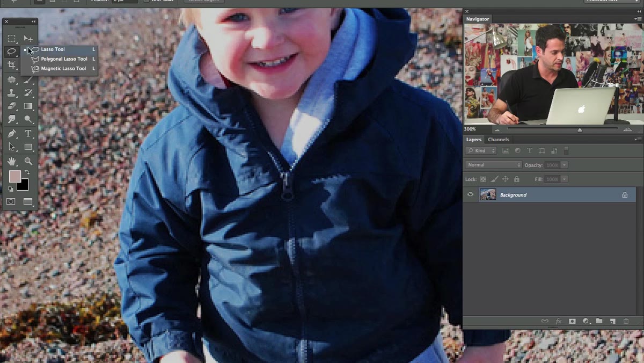The height and width of the screenshot is (363, 644).
Task: Select the Gradient tool
Action: tap(28, 106)
